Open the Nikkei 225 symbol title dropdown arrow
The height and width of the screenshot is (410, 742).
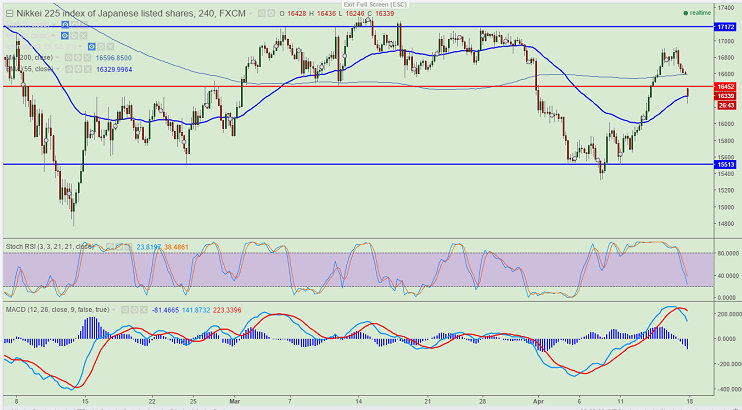point(251,14)
